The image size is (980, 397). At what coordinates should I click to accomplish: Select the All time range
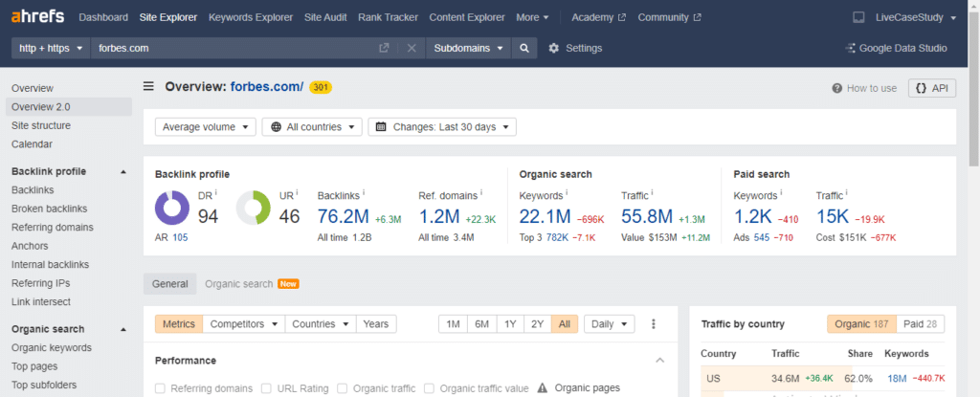click(565, 324)
